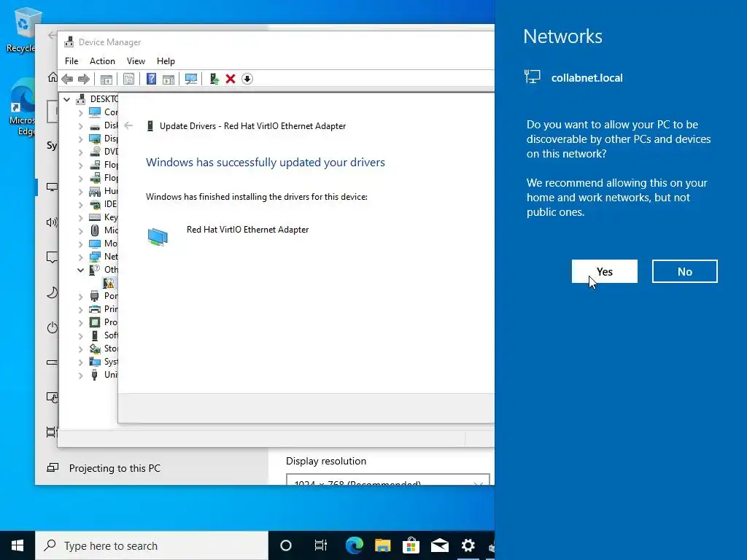747x560 pixels.
Task: Click the Update device driver toolbar icon
Action: click(214, 79)
